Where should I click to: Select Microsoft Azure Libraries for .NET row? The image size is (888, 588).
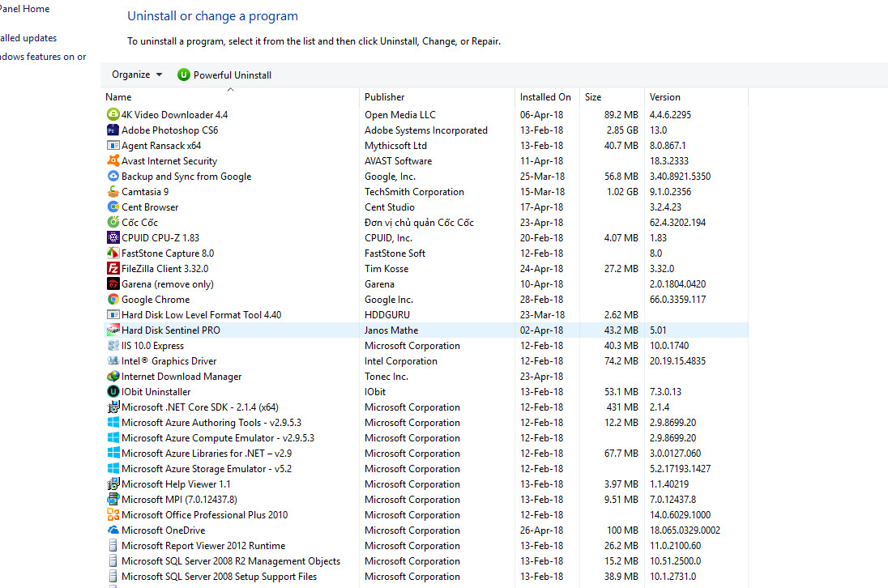[425, 454]
